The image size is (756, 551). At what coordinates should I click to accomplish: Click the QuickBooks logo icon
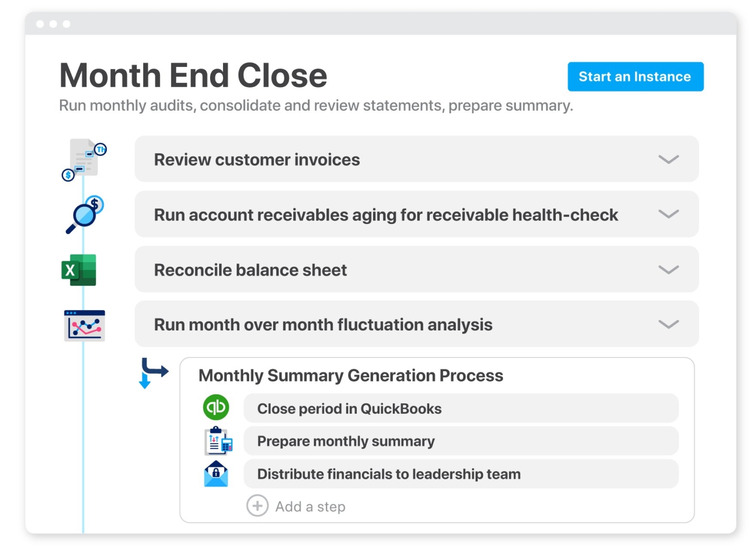tap(216, 407)
